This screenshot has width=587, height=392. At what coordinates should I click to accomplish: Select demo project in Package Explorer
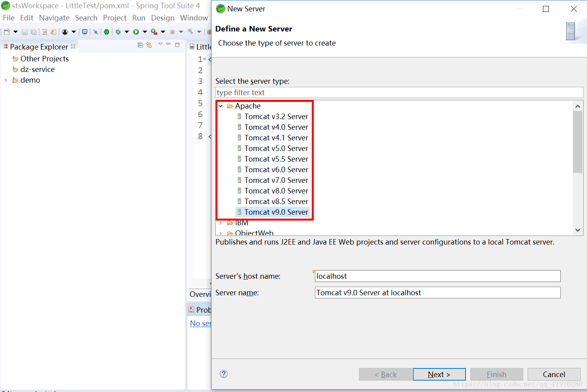[30, 80]
